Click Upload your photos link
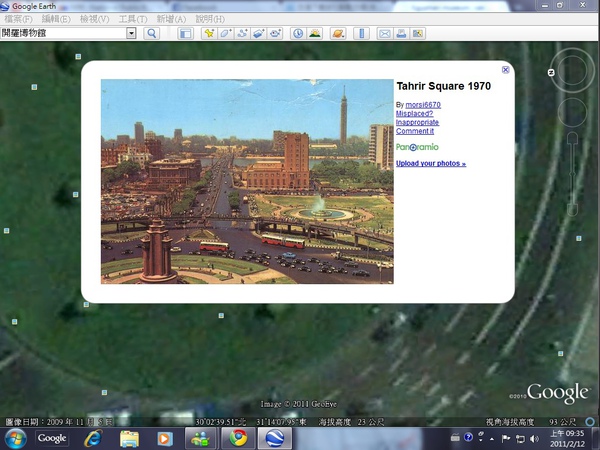 [431, 163]
